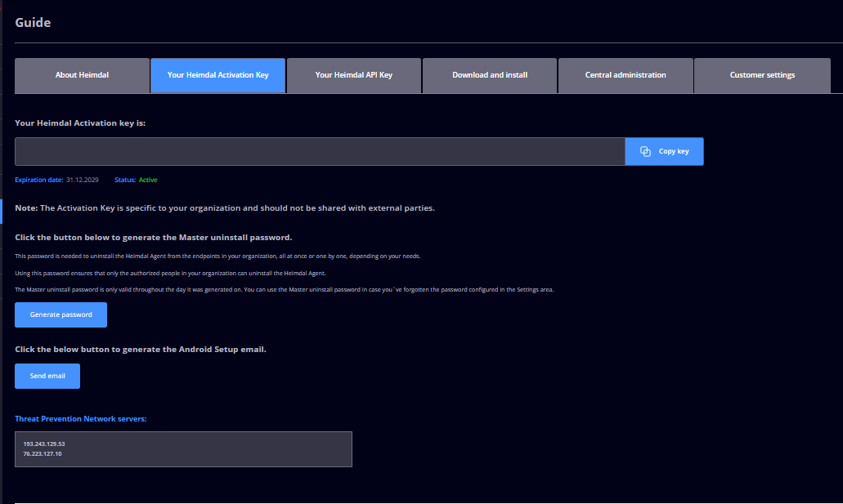Select Your Heimdal Activation Key tab
This screenshot has height=504, width=843.
[x=217, y=75]
